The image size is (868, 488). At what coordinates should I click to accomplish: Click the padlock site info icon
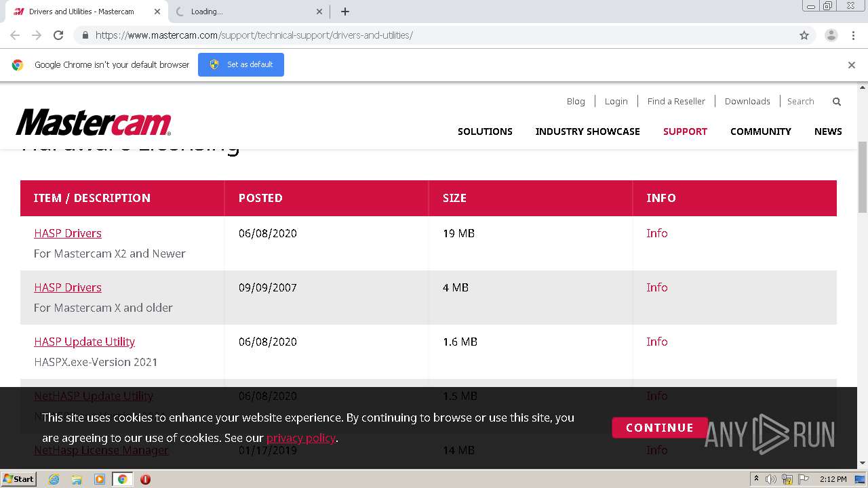(x=85, y=35)
